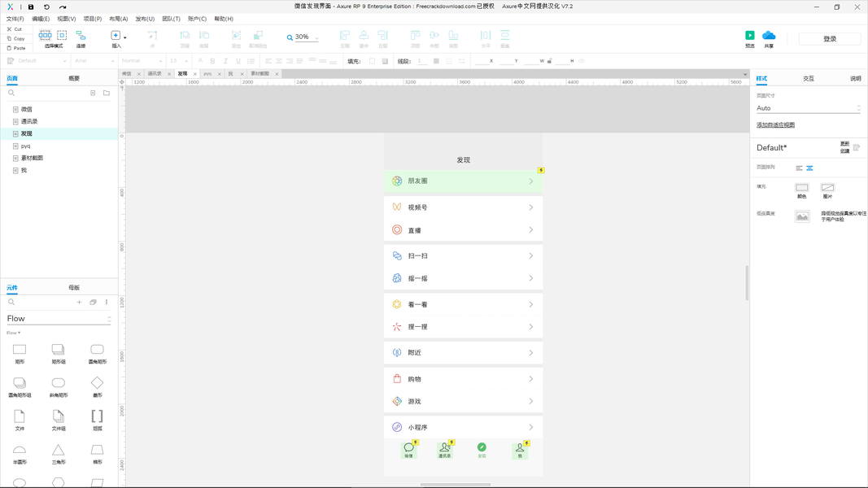
Task: Click the library search icon
Action: point(11,302)
